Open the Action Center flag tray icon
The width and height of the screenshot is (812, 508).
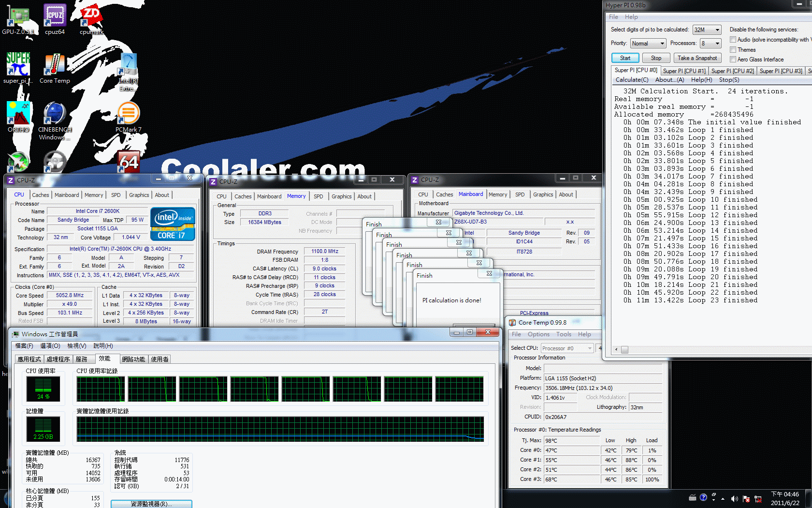[746, 499]
